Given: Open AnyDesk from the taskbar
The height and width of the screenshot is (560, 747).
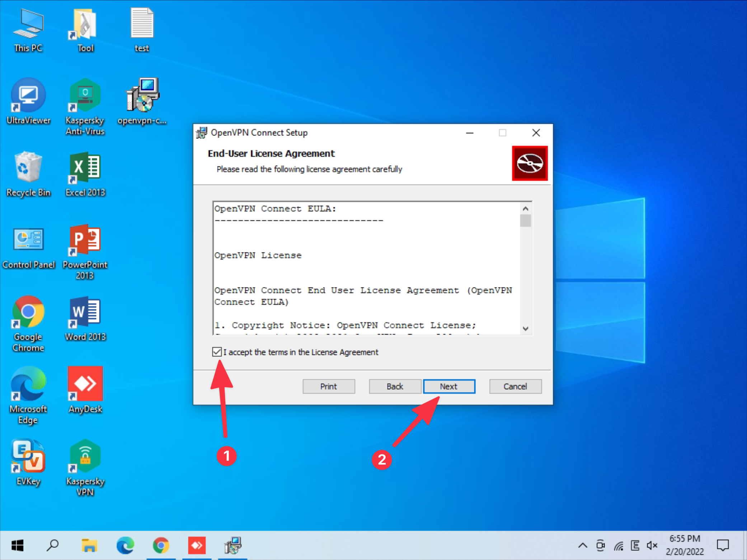Looking at the screenshot, I should [x=197, y=545].
